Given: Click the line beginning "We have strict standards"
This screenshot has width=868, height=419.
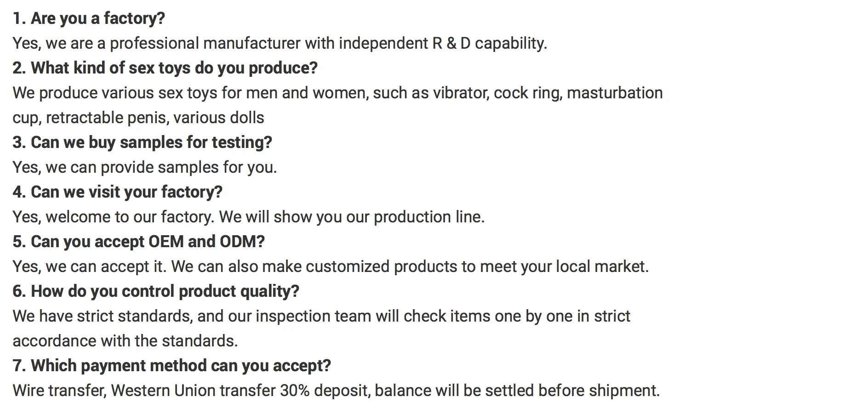Looking at the screenshot, I should (321, 316).
